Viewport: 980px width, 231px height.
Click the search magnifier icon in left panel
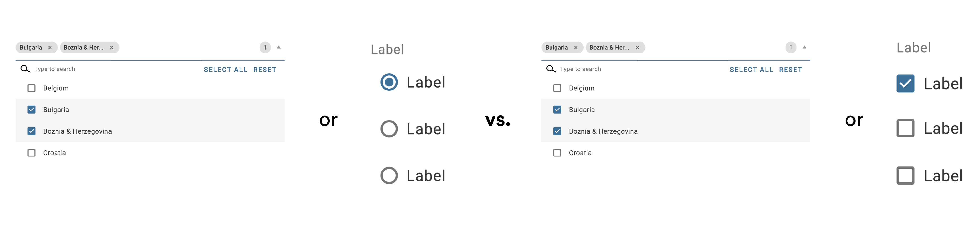[x=25, y=69]
